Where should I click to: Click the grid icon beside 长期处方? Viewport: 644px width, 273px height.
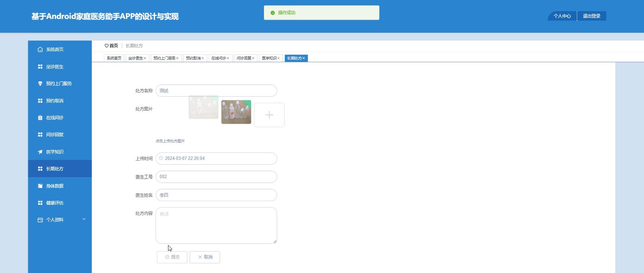coord(40,169)
